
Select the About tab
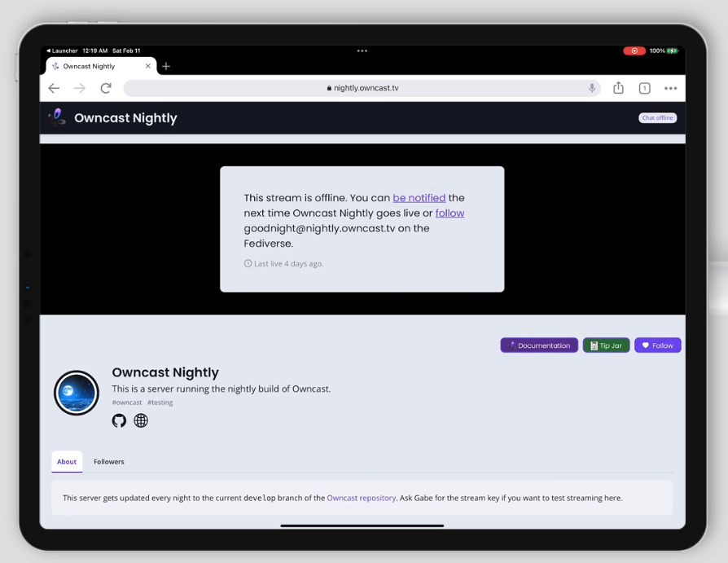click(x=66, y=461)
